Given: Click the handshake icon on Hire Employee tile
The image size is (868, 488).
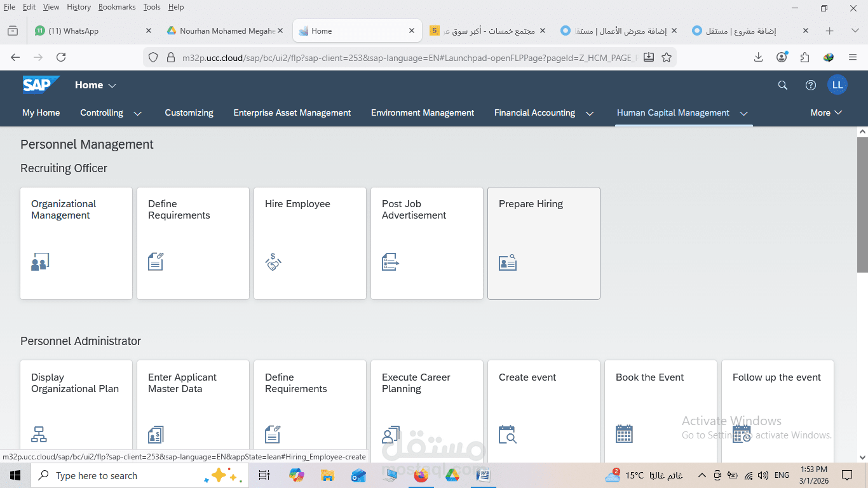Looking at the screenshot, I should 273,261.
